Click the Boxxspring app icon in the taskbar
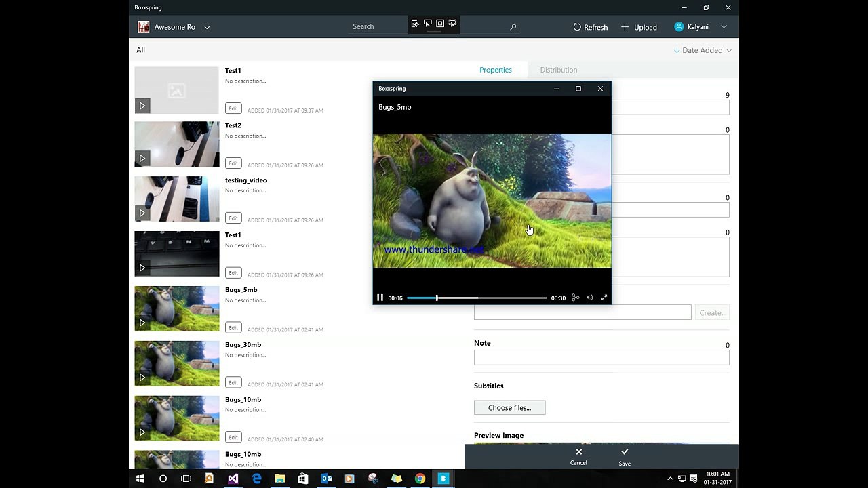This screenshot has height=488, width=868. 443,479
